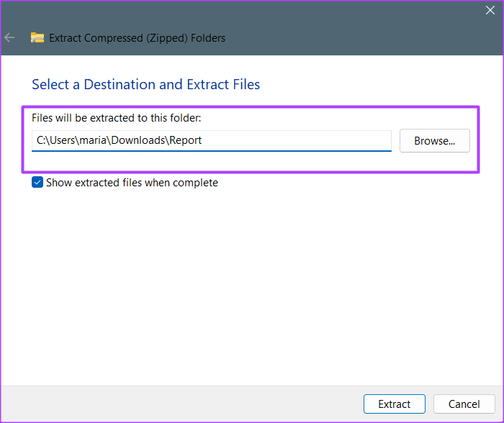Click the word 'complete' in the checkbox label
The height and width of the screenshot is (423, 504).
[195, 183]
